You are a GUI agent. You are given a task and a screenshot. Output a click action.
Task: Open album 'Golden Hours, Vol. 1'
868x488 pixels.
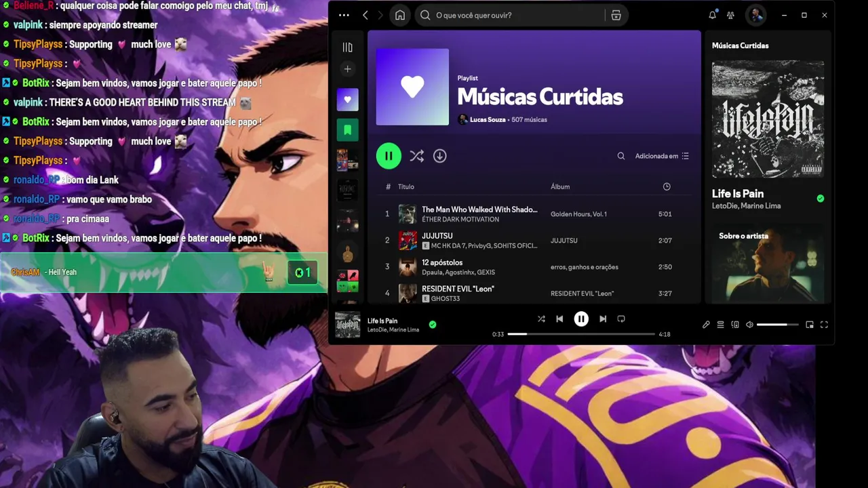(x=578, y=214)
